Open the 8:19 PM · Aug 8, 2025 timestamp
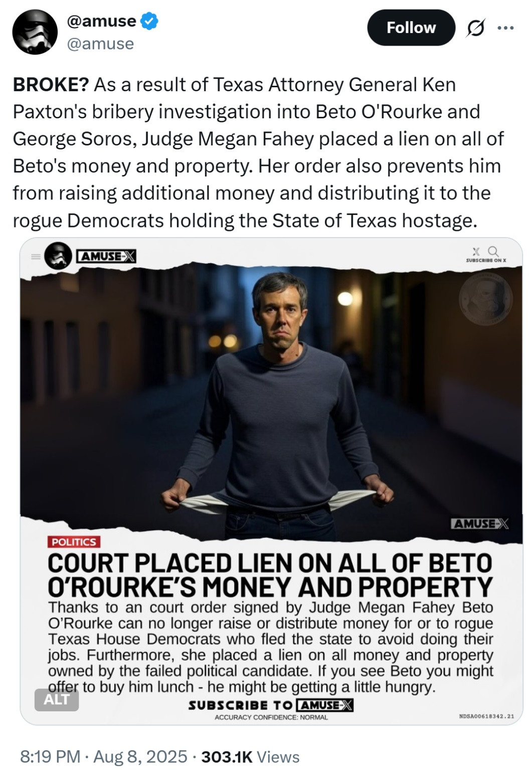 [103, 756]
